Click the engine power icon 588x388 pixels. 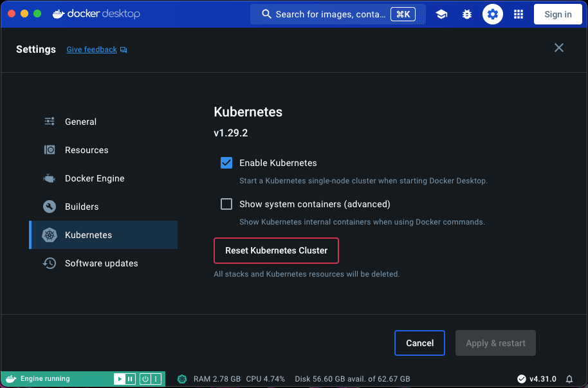click(x=145, y=379)
